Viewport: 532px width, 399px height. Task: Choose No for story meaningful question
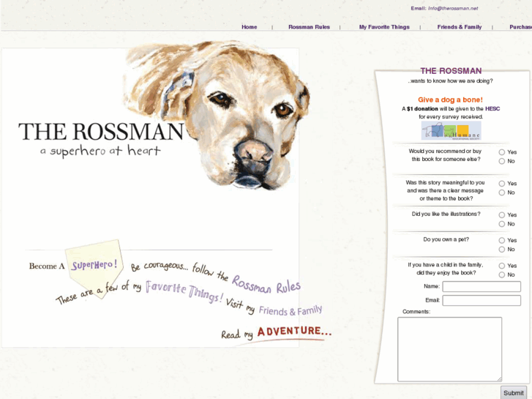(x=502, y=193)
